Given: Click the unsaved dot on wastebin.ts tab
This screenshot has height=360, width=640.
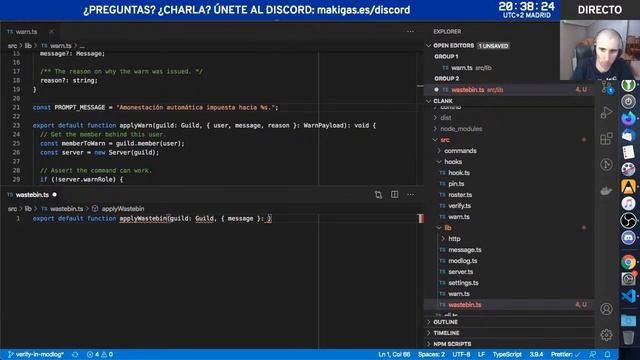Looking at the screenshot, I should pyautogui.click(x=54, y=195).
